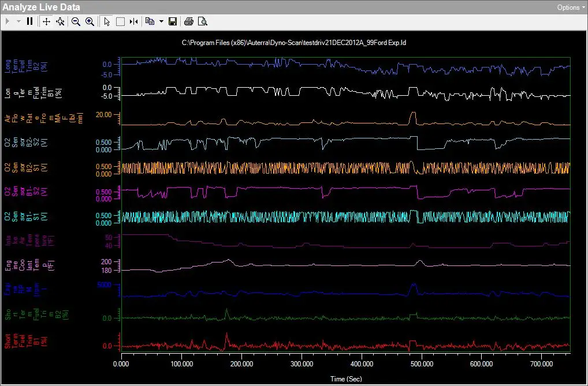The width and height of the screenshot is (588, 386).
Task: Click the 400.000 time axis label
Action: tap(362, 364)
